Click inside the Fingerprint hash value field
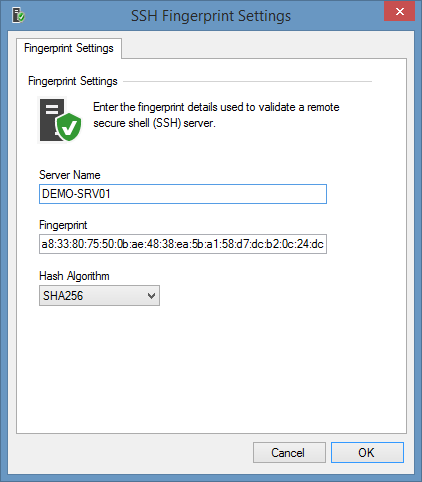The width and height of the screenshot is (422, 482). (x=183, y=244)
